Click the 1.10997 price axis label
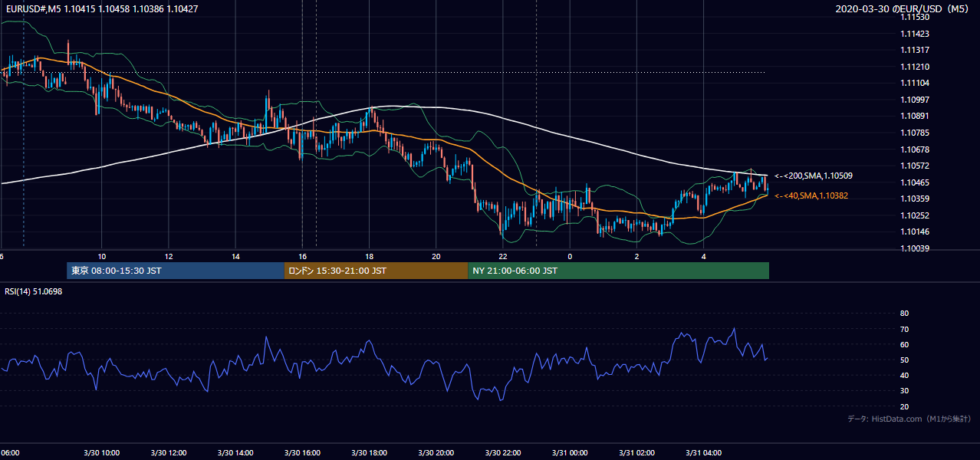This screenshot has height=460, width=980. pyautogui.click(x=915, y=100)
